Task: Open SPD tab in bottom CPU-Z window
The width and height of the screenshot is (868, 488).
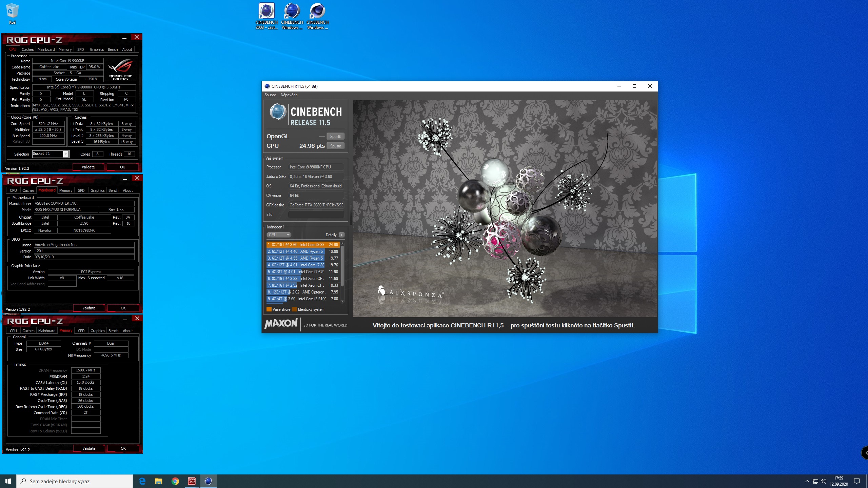Action: tap(81, 331)
